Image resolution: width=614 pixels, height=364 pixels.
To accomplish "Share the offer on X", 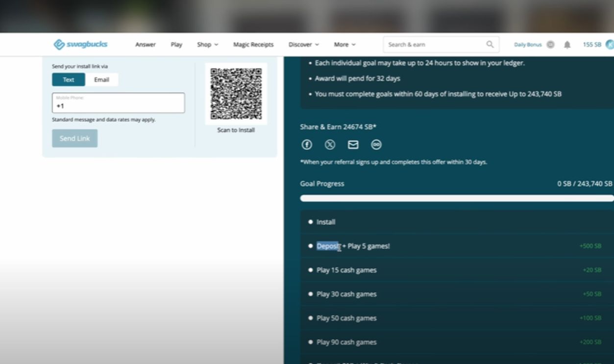I will pos(330,145).
